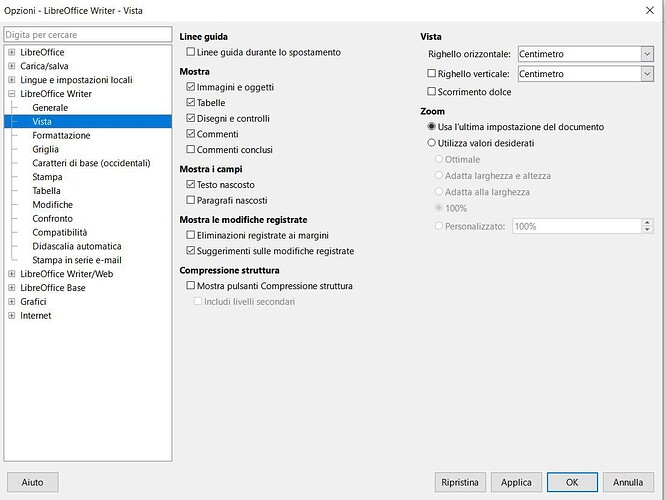The width and height of the screenshot is (665, 500).
Task: Select Utilizza valori desiderati radio
Action: (x=432, y=143)
